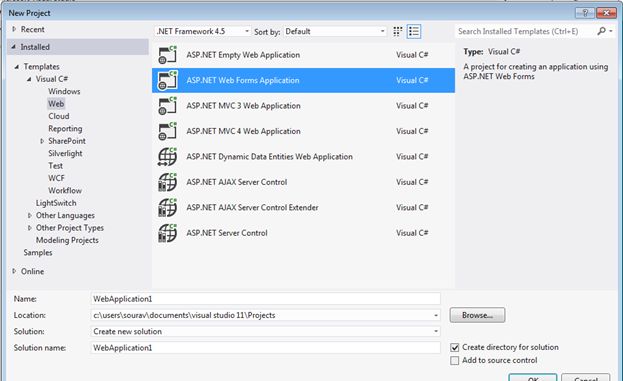
Task: Click the search magnifier icon
Action: (x=602, y=31)
